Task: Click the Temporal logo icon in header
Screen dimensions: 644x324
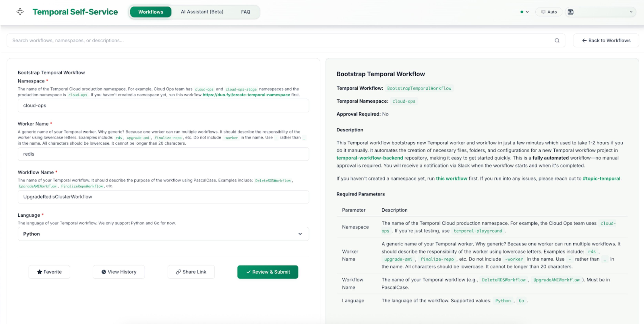Action: click(x=20, y=12)
